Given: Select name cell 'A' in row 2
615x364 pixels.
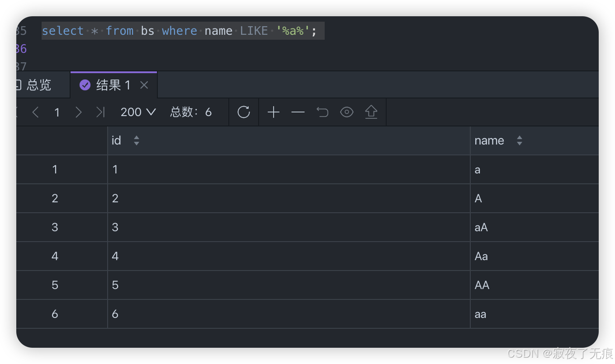Looking at the screenshot, I should [535, 199].
